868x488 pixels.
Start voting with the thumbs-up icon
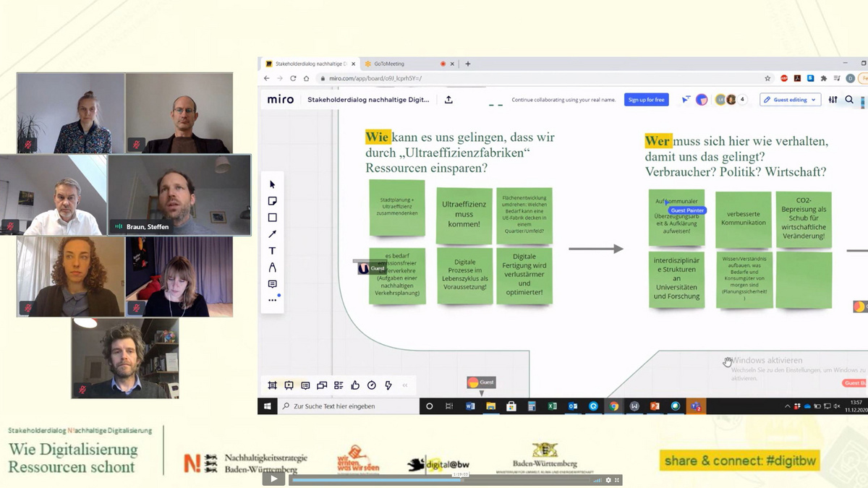pyautogui.click(x=355, y=385)
